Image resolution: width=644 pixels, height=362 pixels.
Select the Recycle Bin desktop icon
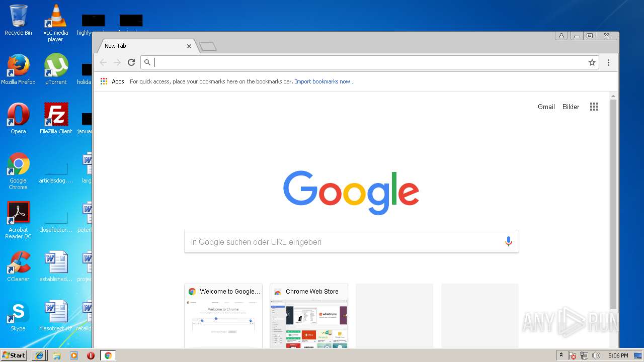tap(18, 21)
